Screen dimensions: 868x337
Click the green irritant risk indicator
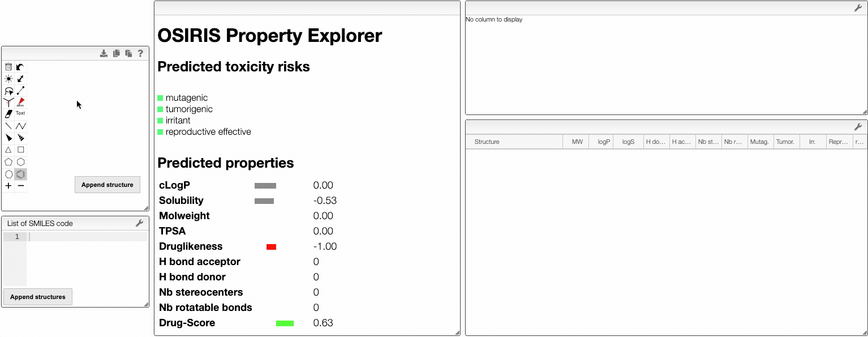pyautogui.click(x=160, y=121)
